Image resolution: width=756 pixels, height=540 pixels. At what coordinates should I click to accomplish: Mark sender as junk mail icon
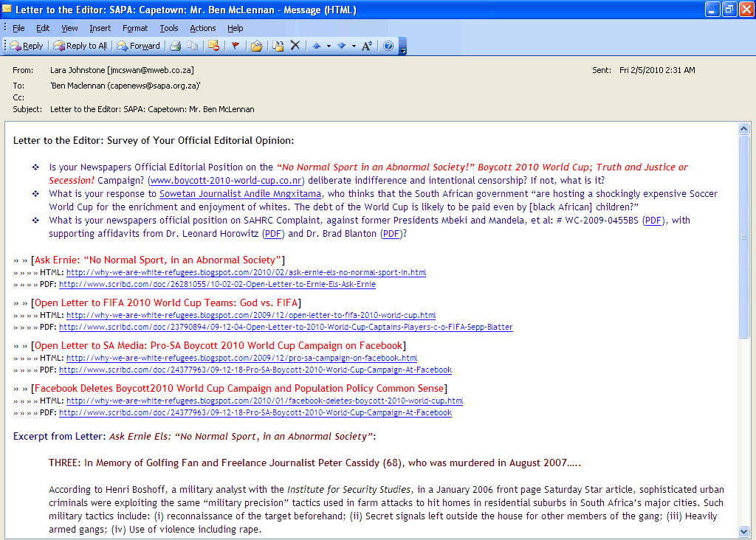click(x=214, y=46)
